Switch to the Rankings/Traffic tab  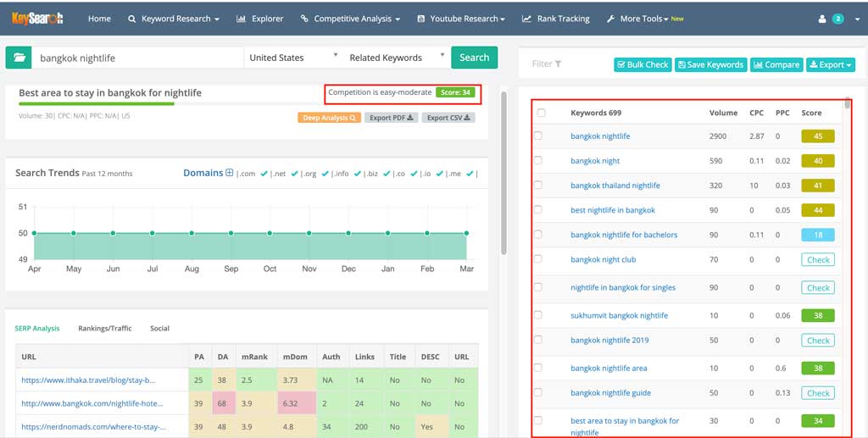[x=105, y=328]
